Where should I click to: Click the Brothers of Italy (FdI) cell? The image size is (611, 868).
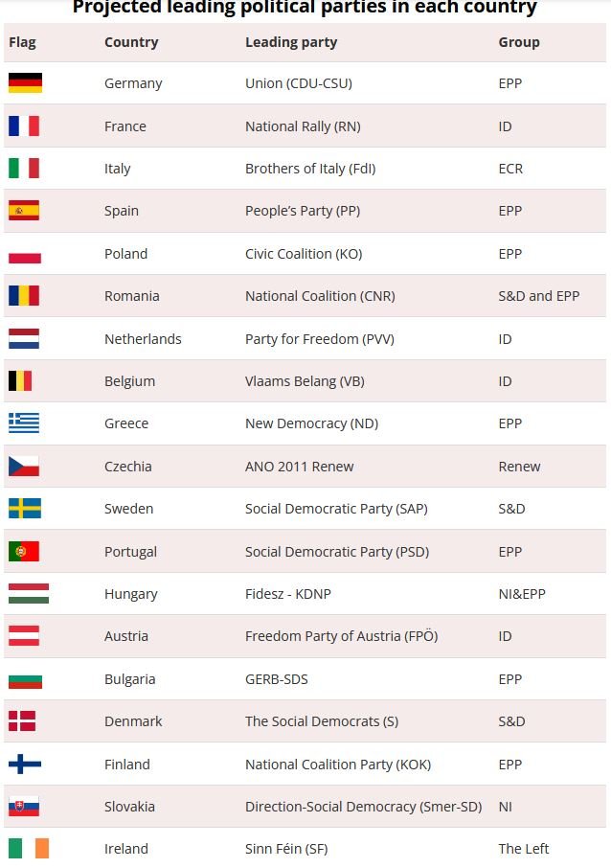tap(310, 169)
